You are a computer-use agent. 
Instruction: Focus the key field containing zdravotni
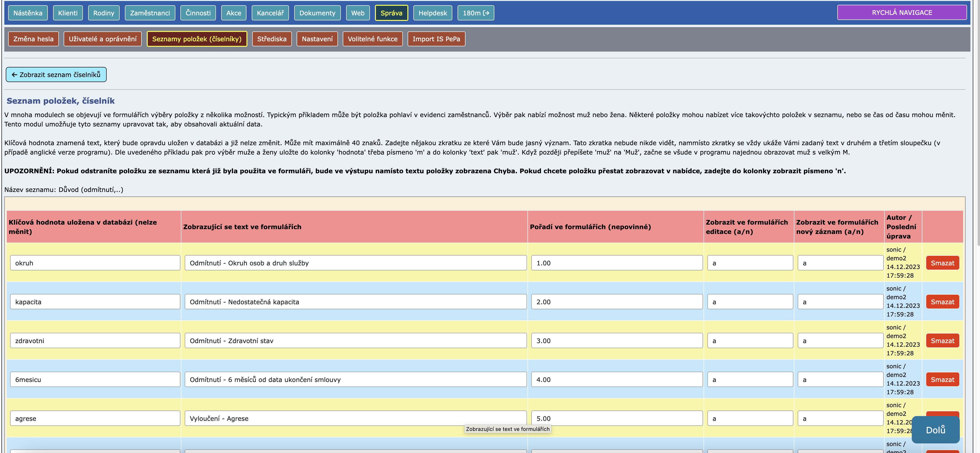click(95, 340)
